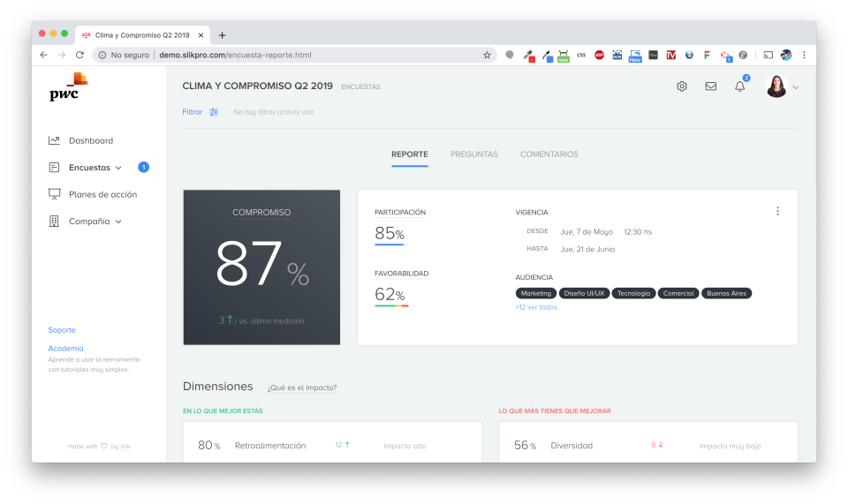Image resolution: width=848 pixels, height=504 pixels.
Task: Expand the Encuestas sidebar chevron
Action: (x=118, y=168)
